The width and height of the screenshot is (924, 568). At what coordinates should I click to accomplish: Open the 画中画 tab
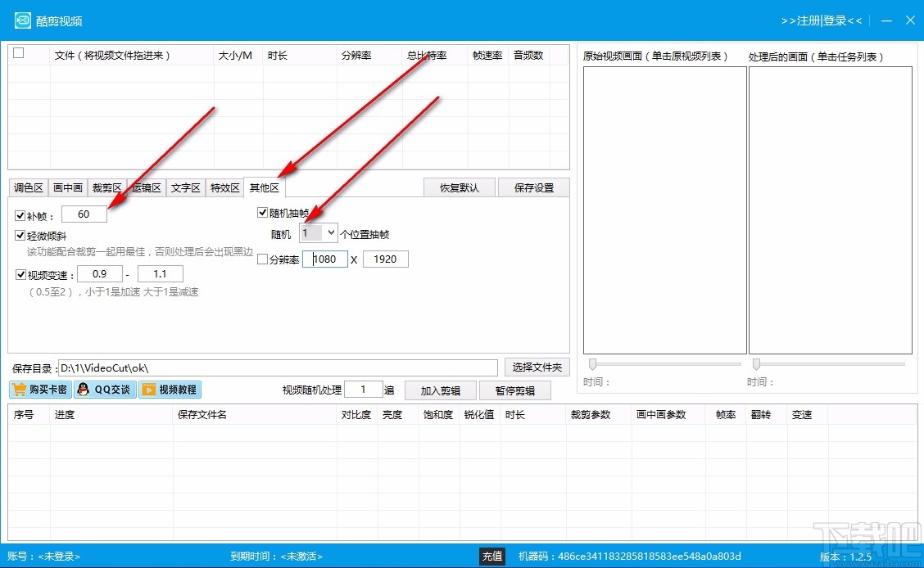tap(68, 187)
